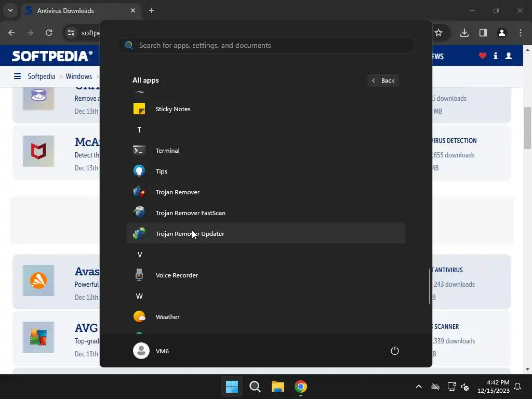The width and height of the screenshot is (532, 399).
Task: Open Sticky Notes from the app list
Action: click(x=265, y=109)
